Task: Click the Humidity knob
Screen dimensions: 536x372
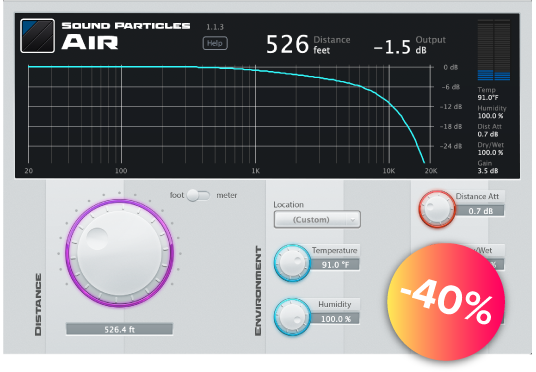Action: pyautogui.click(x=292, y=317)
